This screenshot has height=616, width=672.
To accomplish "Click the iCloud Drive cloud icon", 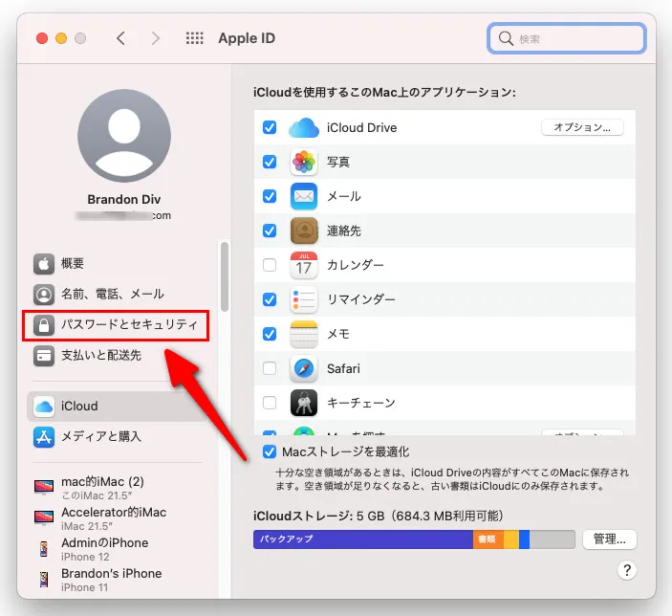I will [303, 128].
